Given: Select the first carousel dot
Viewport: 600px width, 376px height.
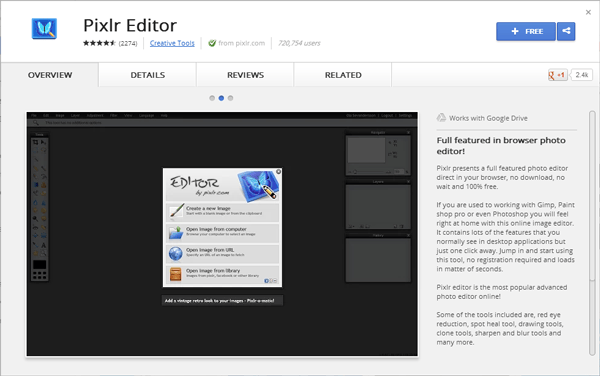Looking at the screenshot, I should (212, 98).
